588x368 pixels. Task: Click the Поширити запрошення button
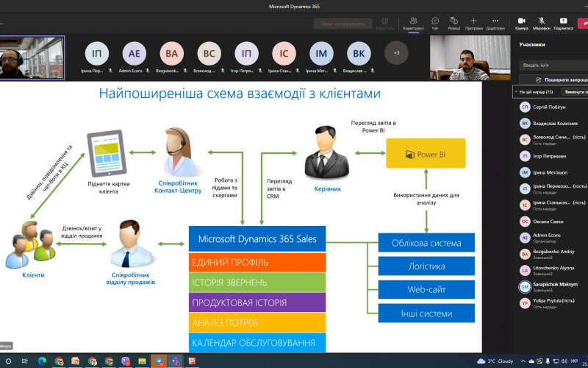pyautogui.click(x=553, y=79)
